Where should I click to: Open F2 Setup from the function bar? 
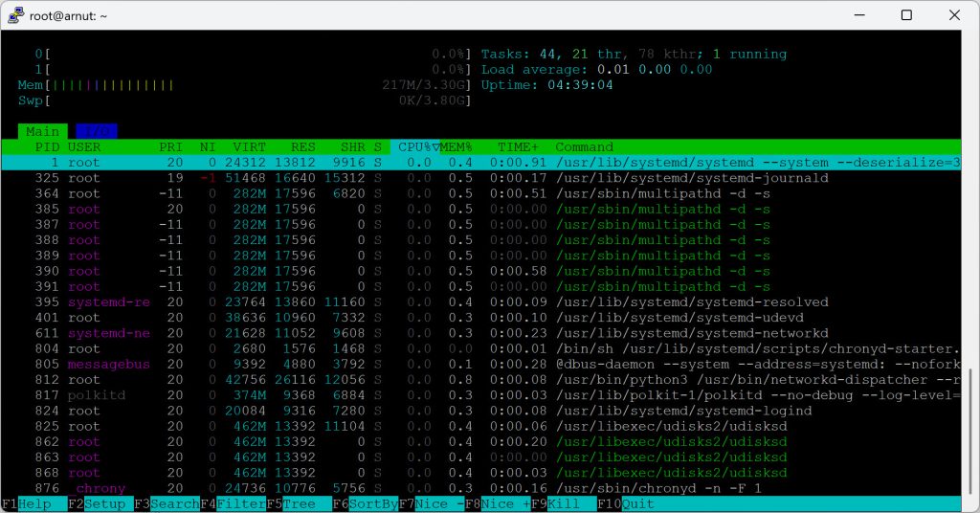point(99,503)
